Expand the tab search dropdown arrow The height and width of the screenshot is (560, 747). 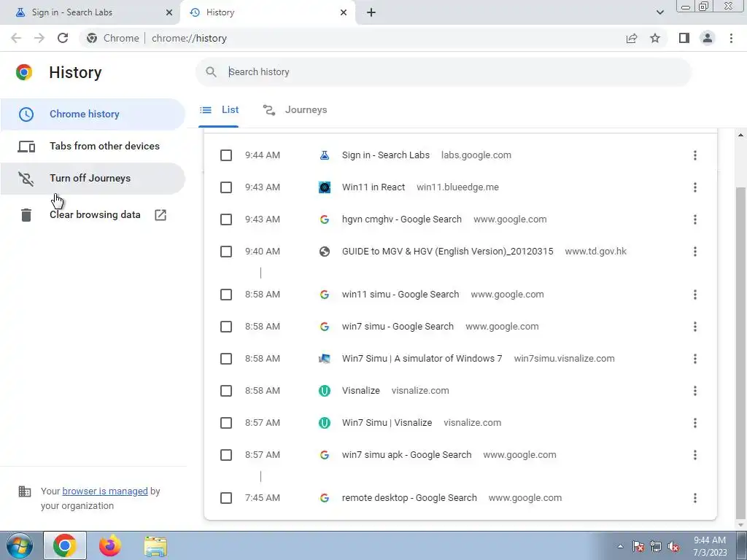point(659,12)
